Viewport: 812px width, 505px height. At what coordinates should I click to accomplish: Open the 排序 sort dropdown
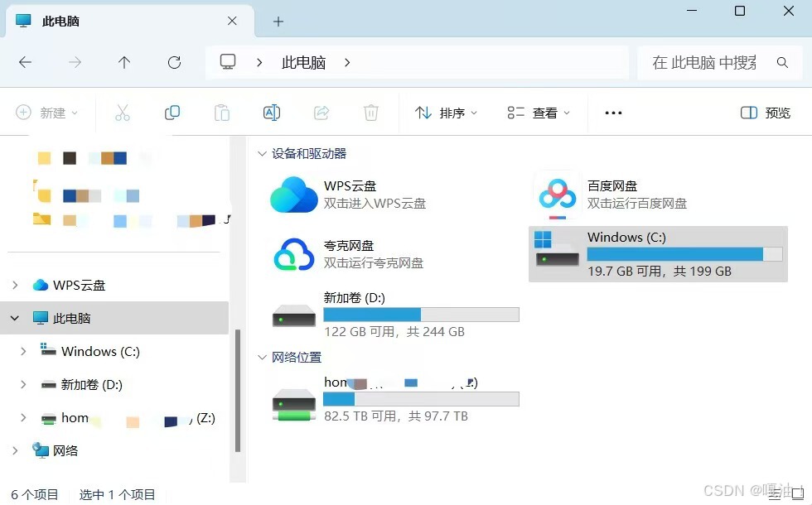coord(447,112)
